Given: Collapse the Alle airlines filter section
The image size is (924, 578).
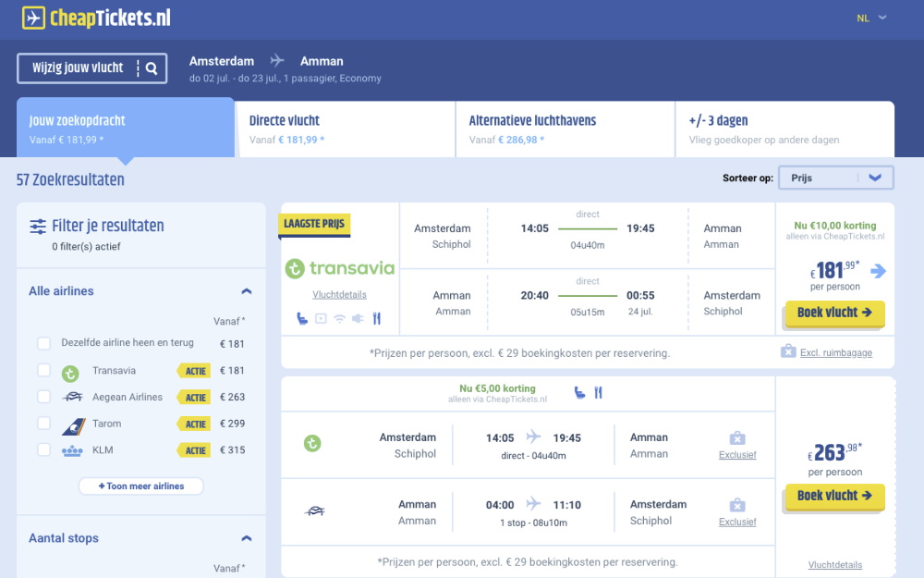Looking at the screenshot, I should (247, 290).
